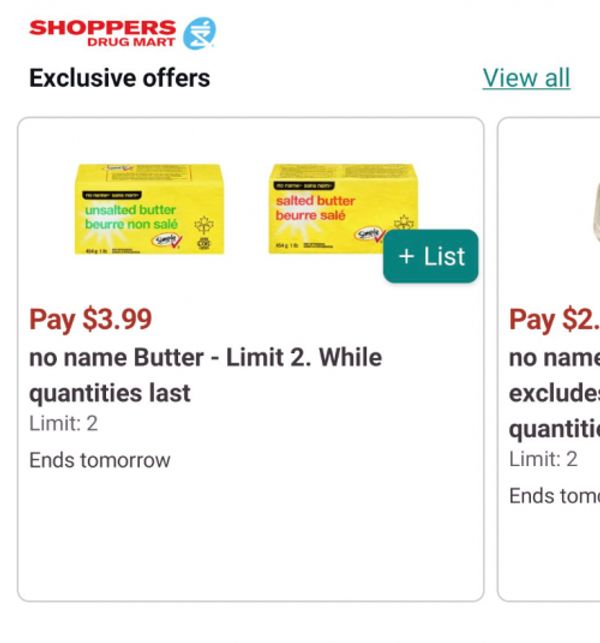
Task: Select the unsalted butter product image
Action: (149, 210)
